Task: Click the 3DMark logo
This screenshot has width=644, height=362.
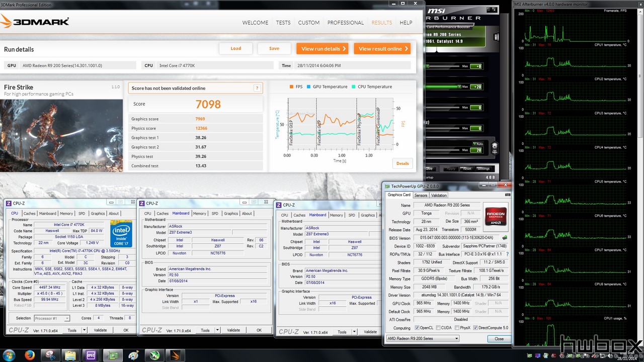Action: [x=34, y=22]
